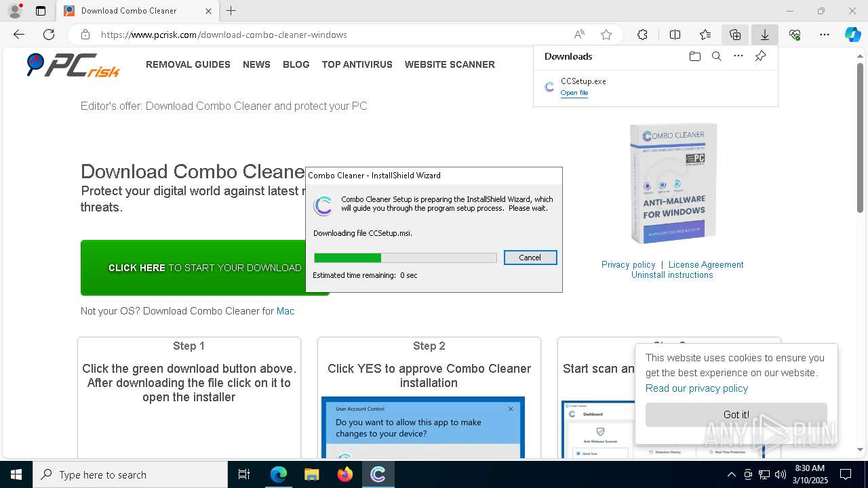Viewport: 868px width, 488px height.
Task: Open TOP ANTIVIRUS page
Action: (357, 64)
